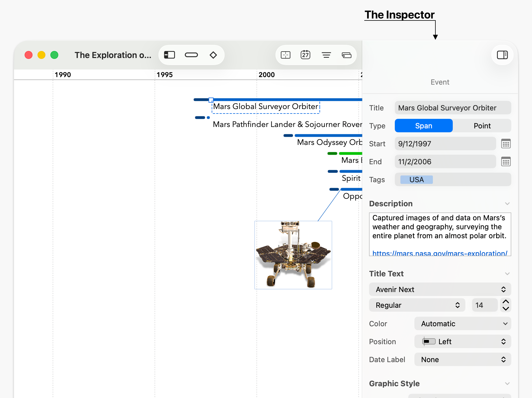Open calendar picker for End date
Image resolution: width=532 pixels, height=398 pixels.
click(506, 162)
